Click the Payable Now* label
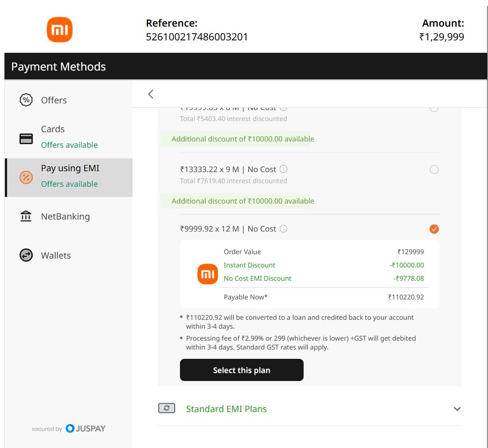Screen dimensions: 488x448 [246, 297]
